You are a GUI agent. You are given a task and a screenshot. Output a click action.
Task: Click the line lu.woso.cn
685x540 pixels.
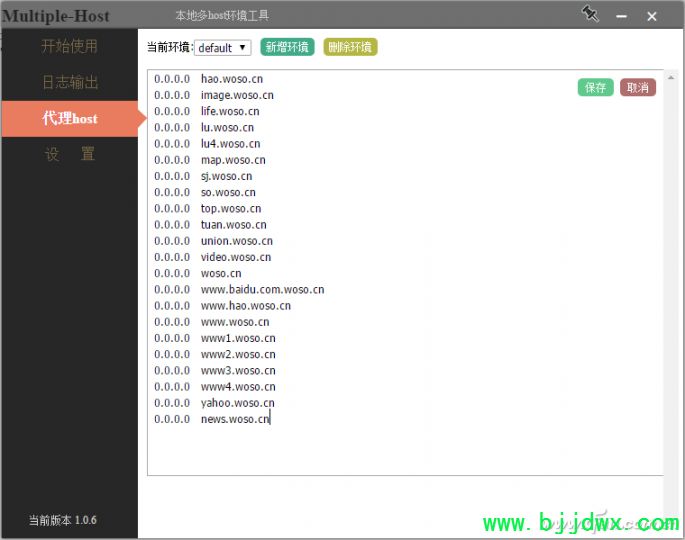coord(204,128)
